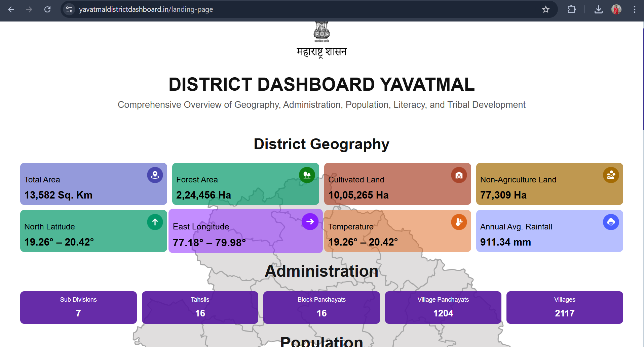The height and width of the screenshot is (347, 644).
Task: Click the '10,05,265 Ha' cultivated value
Action: (358, 195)
